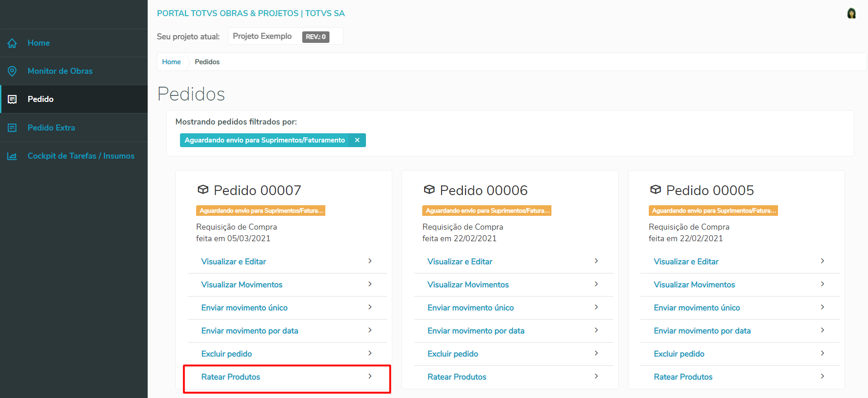Click the Monitor de Obras location pin icon
Viewport: 868px width, 398px height.
[12, 71]
